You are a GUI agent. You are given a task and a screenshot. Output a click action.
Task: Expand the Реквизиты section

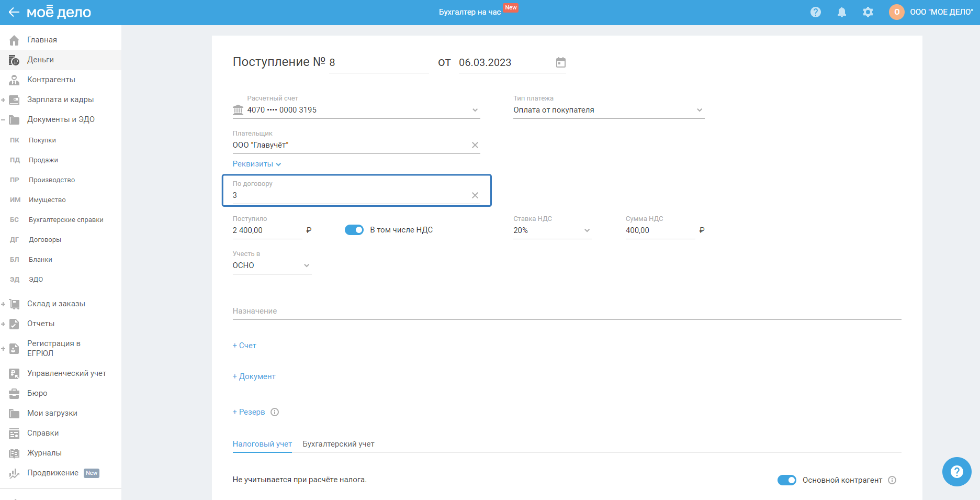pos(256,164)
